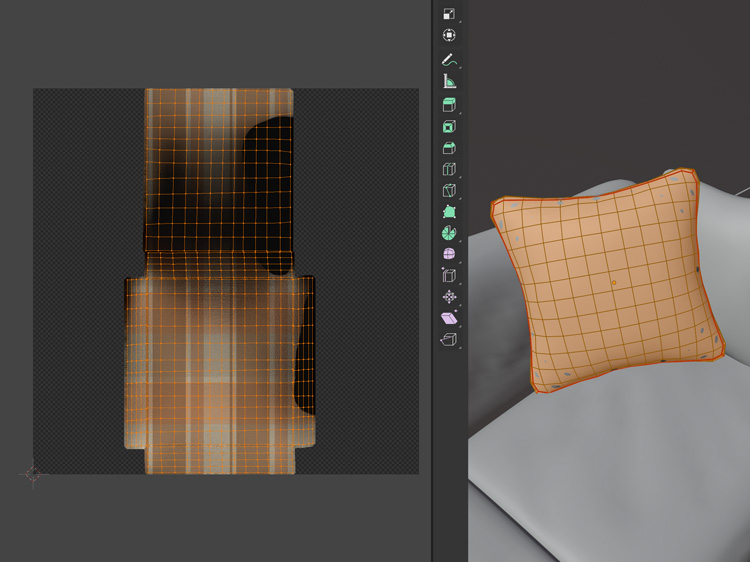Pick the Bevel tool
The width and height of the screenshot is (750, 562).
coord(449,148)
